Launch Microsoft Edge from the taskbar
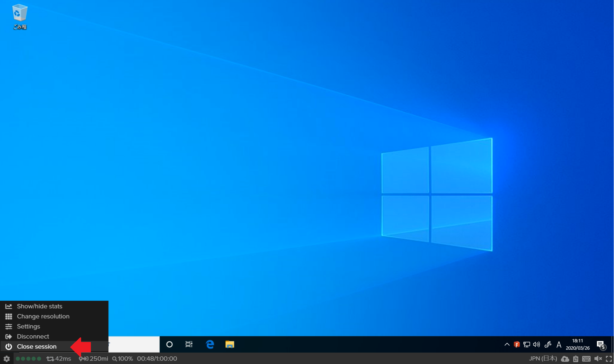The width and height of the screenshot is (614, 364). [x=210, y=344]
